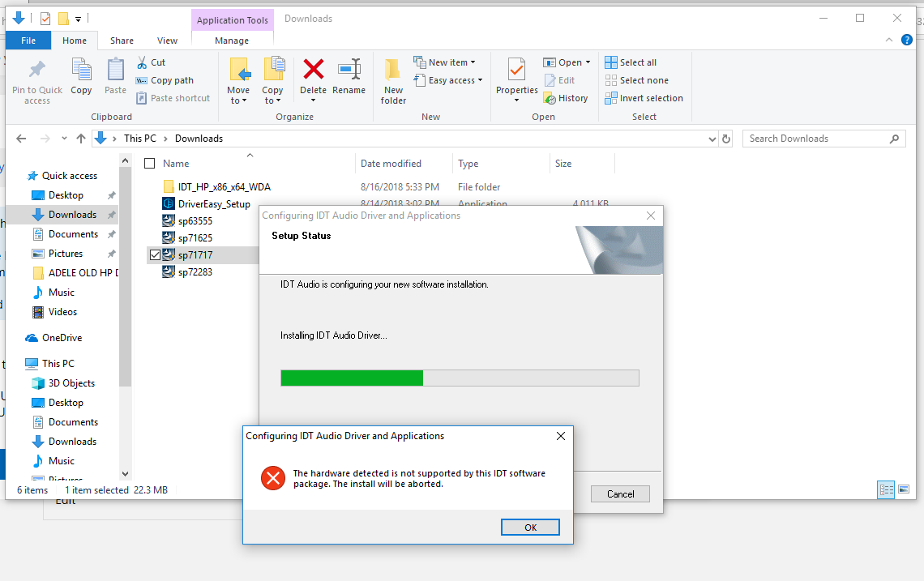Refresh the Downloads folder view
This screenshot has height=581, width=924.
726,139
